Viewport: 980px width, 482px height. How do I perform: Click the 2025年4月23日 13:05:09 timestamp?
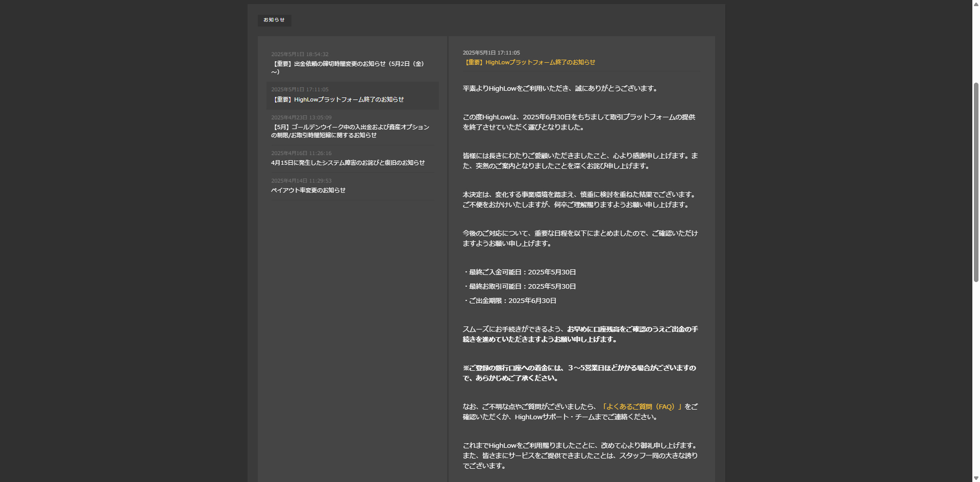pos(301,117)
